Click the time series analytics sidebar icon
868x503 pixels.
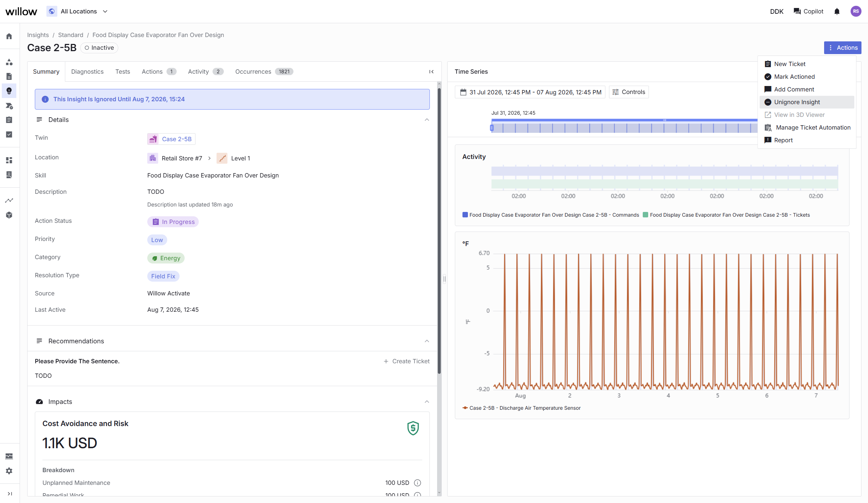[9, 200]
